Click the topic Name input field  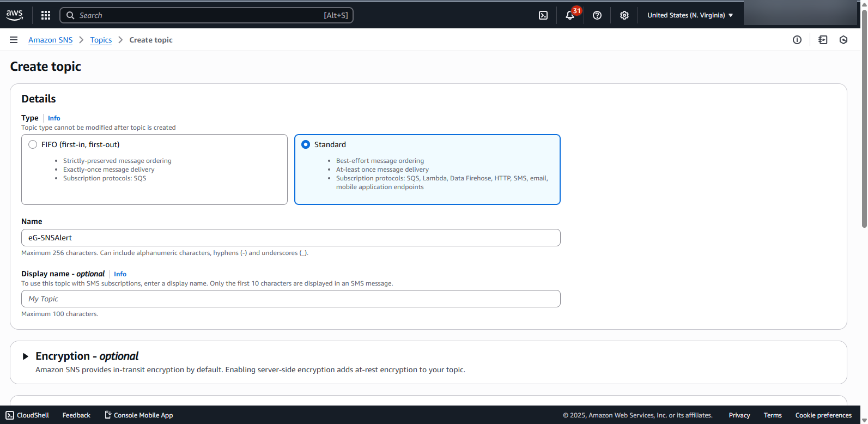(290, 238)
